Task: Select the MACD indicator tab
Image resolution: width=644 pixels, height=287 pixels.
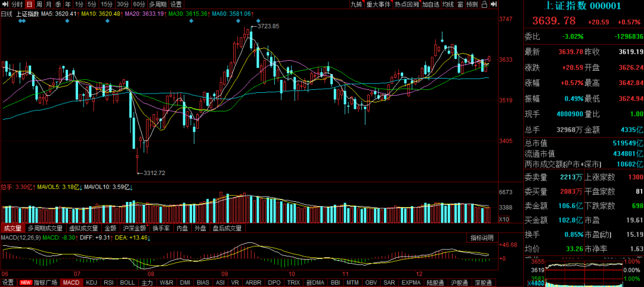Action: (x=72, y=282)
